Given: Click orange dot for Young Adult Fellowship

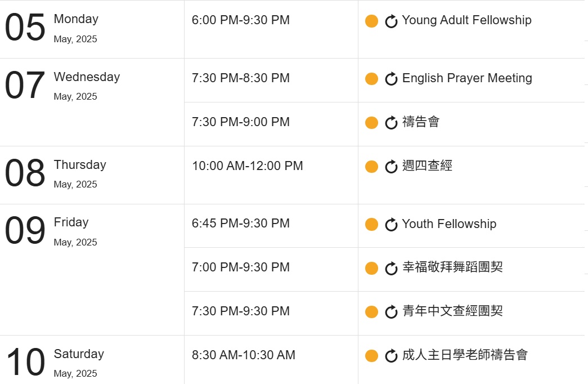Looking at the screenshot, I should click(371, 21).
